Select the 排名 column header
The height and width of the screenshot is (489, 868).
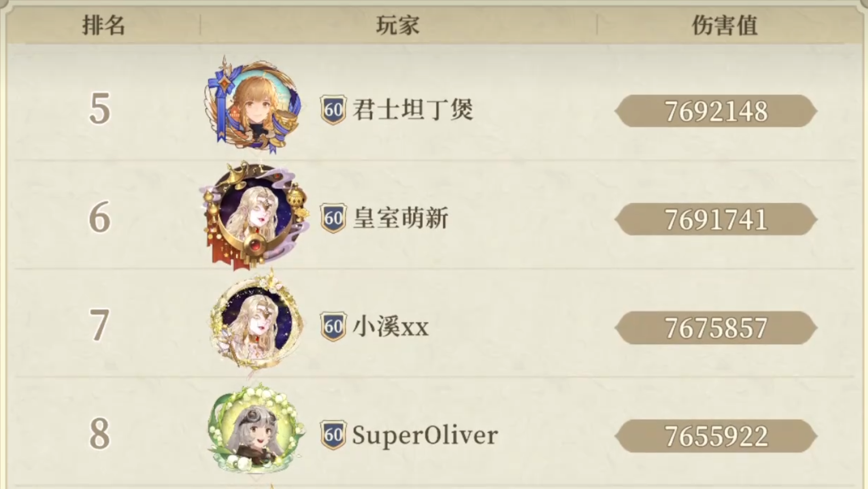tap(104, 25)
